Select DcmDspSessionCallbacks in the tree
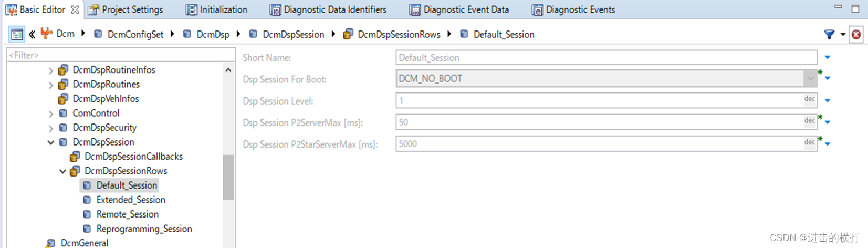 [x=134, y=156]
